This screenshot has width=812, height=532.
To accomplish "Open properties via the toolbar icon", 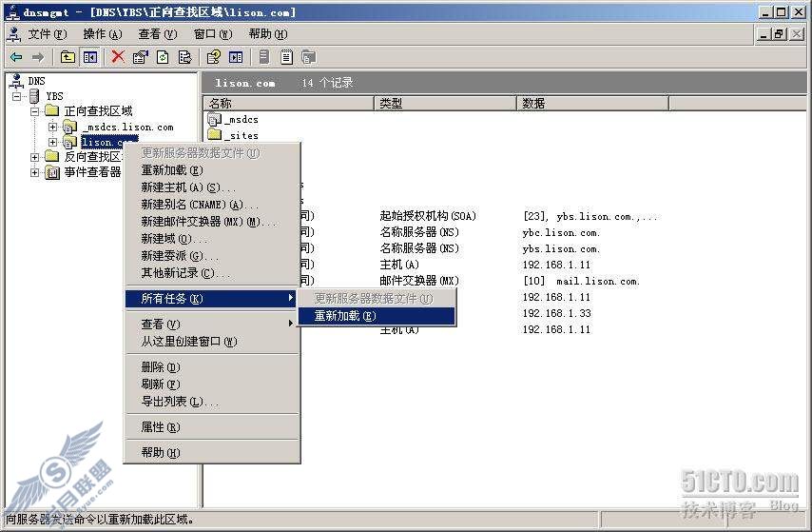I will point(141,57).
